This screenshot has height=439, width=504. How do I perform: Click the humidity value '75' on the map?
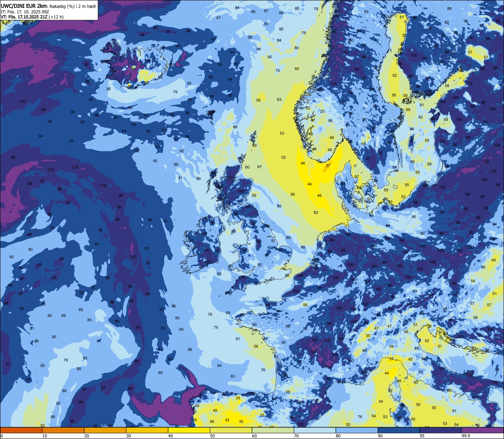click(x=278, y=71)
